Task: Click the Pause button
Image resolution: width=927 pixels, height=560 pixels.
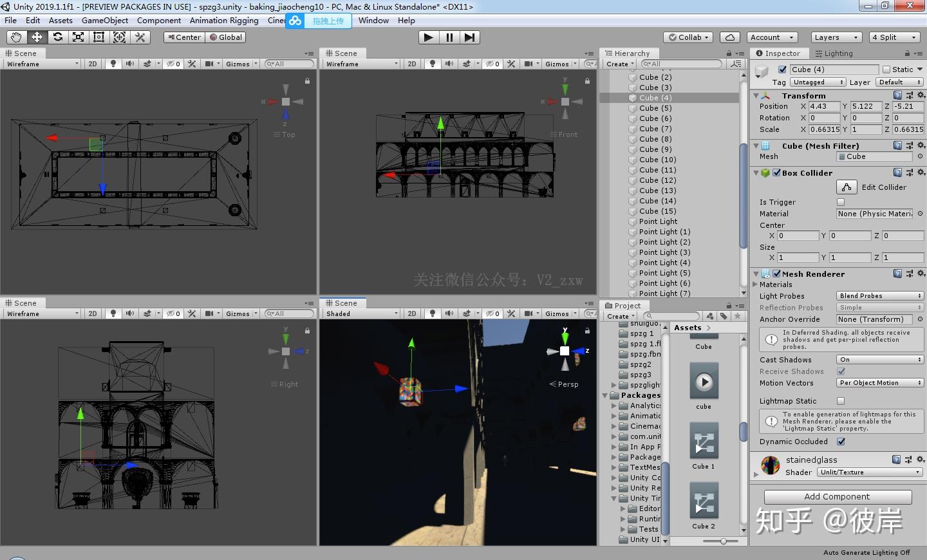Action: point(449,37)
